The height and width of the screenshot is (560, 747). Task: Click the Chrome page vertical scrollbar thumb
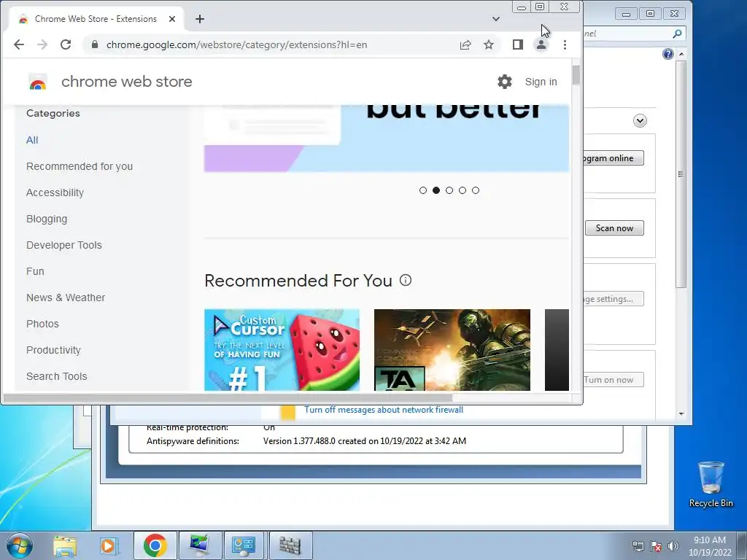[x=576, y=75]
